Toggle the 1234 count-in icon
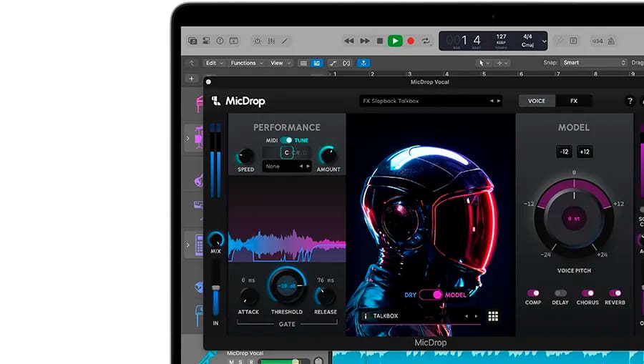644x364 pixels. click(597, 41)
